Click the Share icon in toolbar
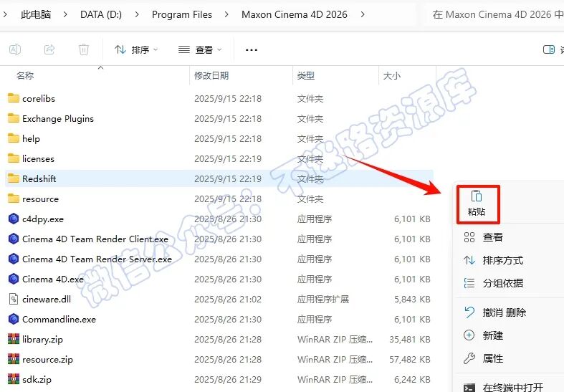The width and height of the screenshot is (564, 392). [49, 49]
